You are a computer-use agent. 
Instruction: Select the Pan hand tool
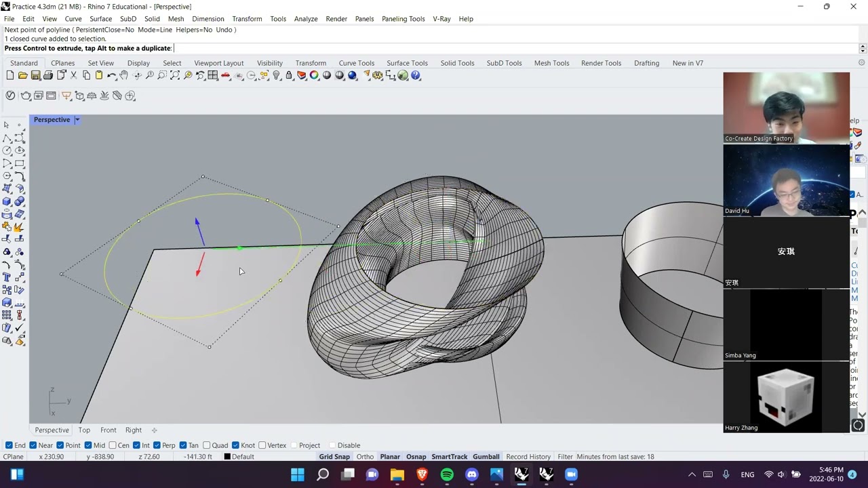pyautogui.click(x=123, y=75)
